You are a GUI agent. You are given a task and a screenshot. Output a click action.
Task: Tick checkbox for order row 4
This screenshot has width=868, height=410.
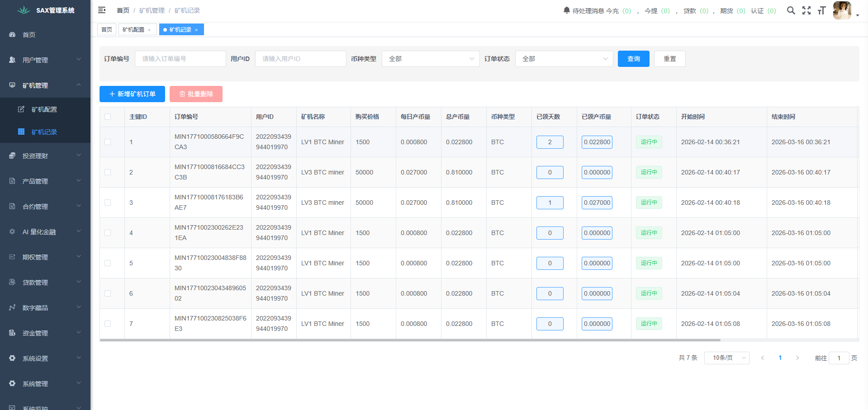pos(108,233)
